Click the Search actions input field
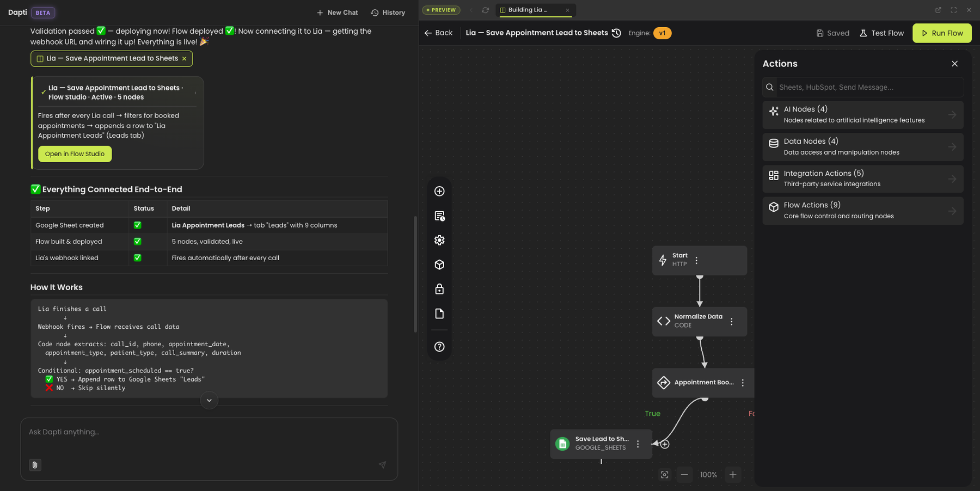The image size is (980, 491). coord(863,87)
